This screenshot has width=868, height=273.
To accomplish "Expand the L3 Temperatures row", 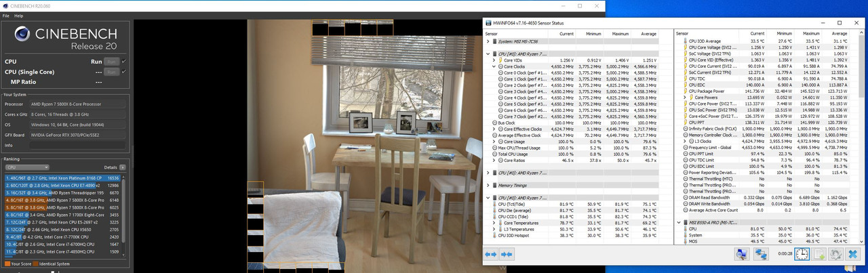I will pyautogui.click(x=494, y=228).
